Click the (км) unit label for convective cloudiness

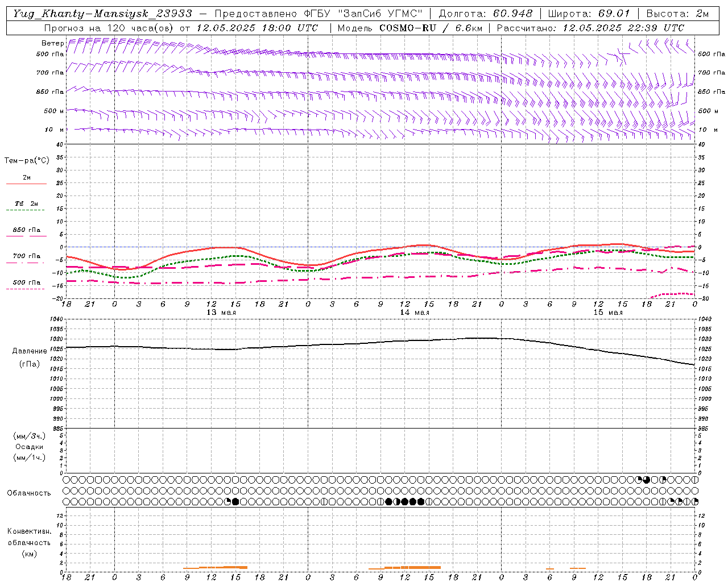point(30,554)
